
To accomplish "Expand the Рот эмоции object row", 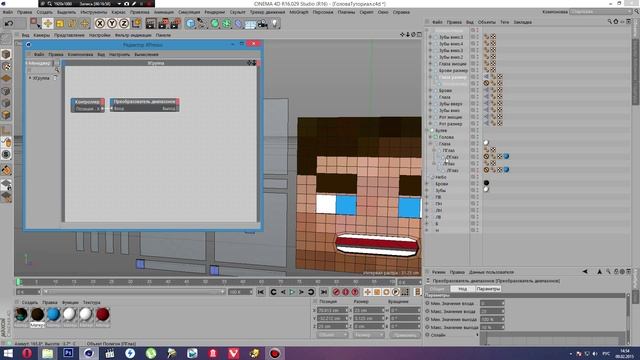I will 430,117.
